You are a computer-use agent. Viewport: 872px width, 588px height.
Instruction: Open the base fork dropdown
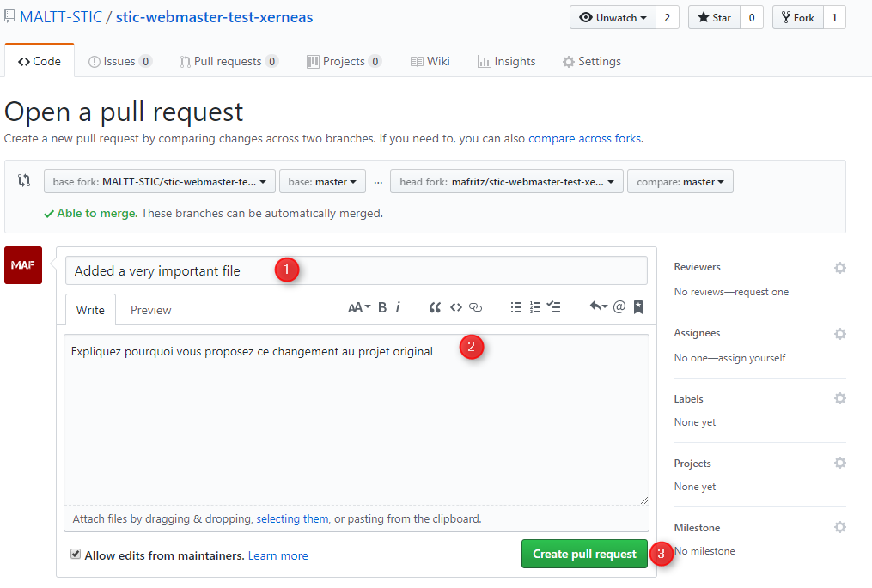coord(160,181)
